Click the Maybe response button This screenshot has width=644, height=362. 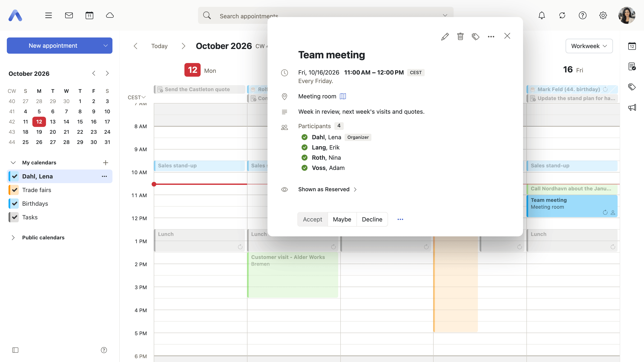point(342,219)
